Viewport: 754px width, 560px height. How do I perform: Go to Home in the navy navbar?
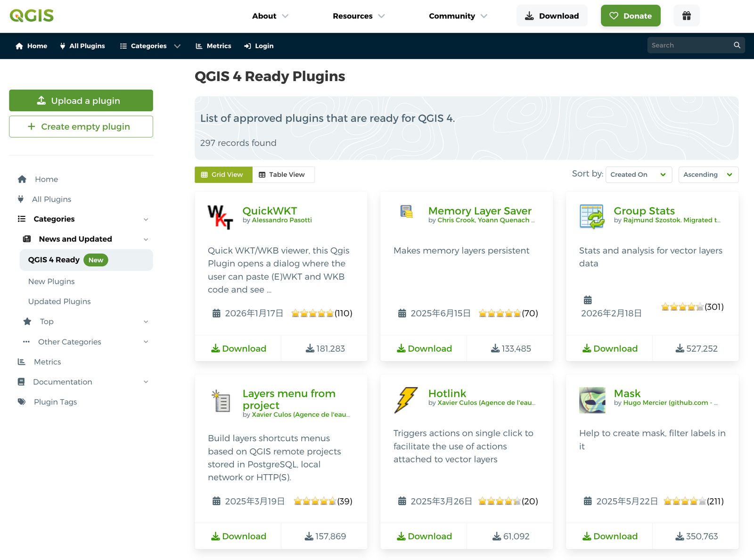[32, 46]
